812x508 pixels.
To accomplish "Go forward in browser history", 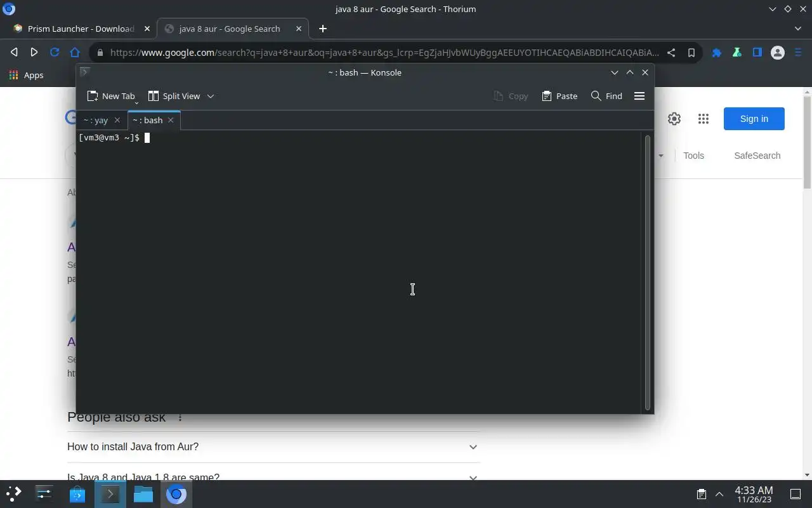I will coord(34,53).
